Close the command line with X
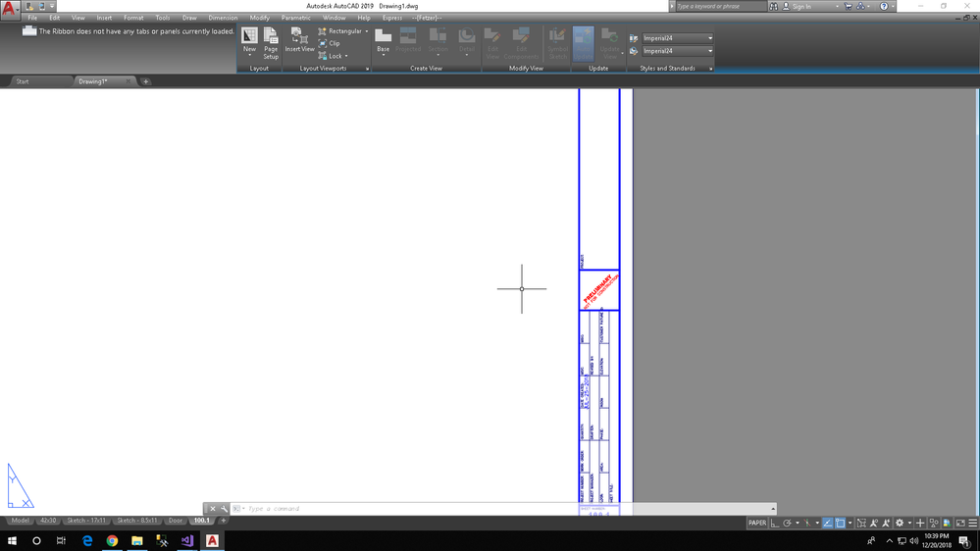 pos(213,509)
